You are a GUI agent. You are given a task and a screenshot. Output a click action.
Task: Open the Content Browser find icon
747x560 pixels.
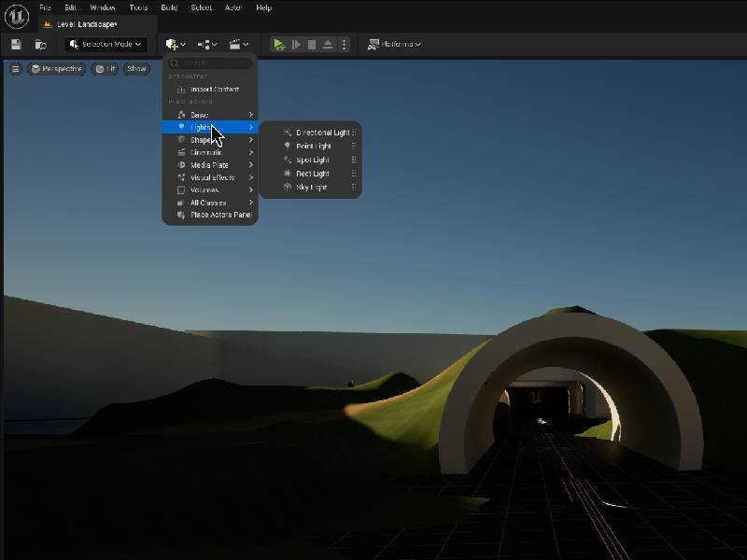[x=40, y=44]
